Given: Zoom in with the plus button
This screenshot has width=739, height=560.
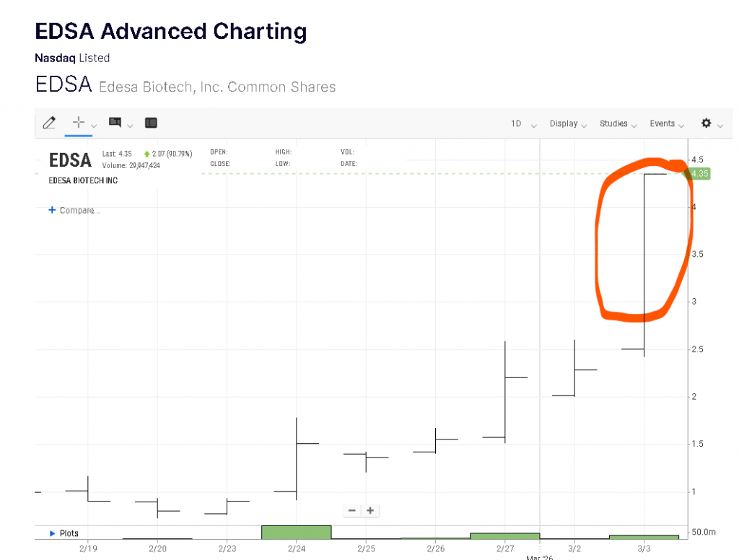Looking at the screenshot, I should (x=370, y=510).
